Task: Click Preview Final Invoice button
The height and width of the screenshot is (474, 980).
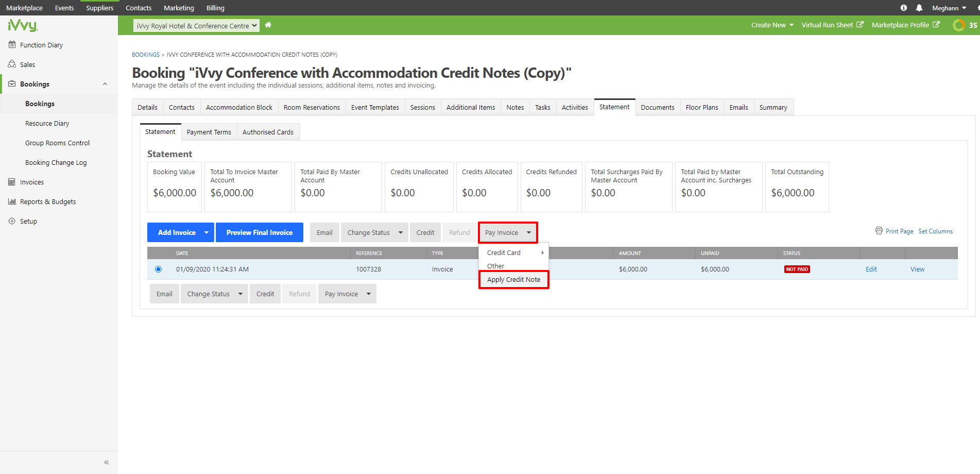Action: [260, 232]
